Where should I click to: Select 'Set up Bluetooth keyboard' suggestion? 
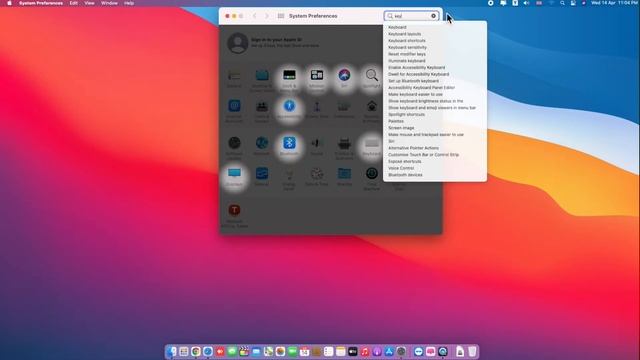[413, 81]
